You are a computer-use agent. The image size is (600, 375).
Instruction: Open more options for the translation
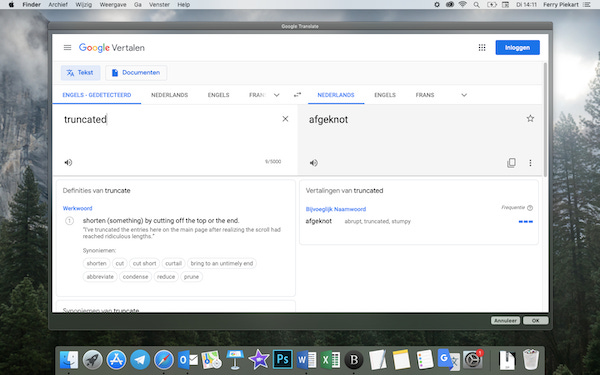(x=530, y=163)
